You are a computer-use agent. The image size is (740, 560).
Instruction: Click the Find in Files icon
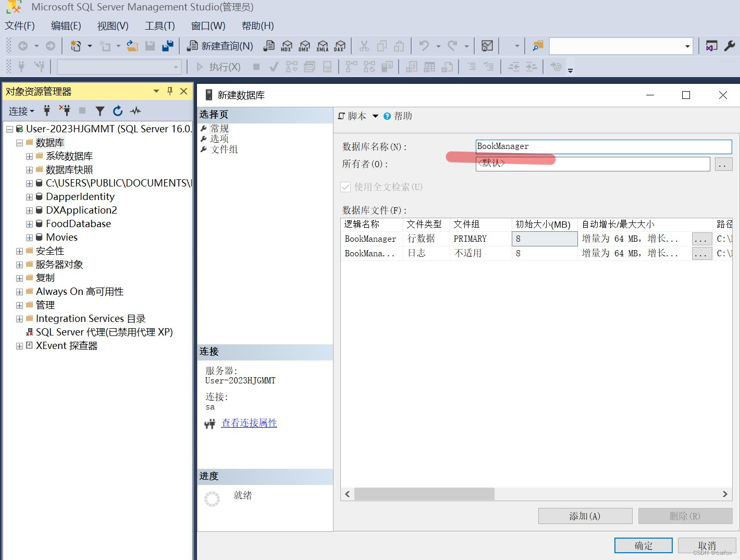click(x=538, y=46)
